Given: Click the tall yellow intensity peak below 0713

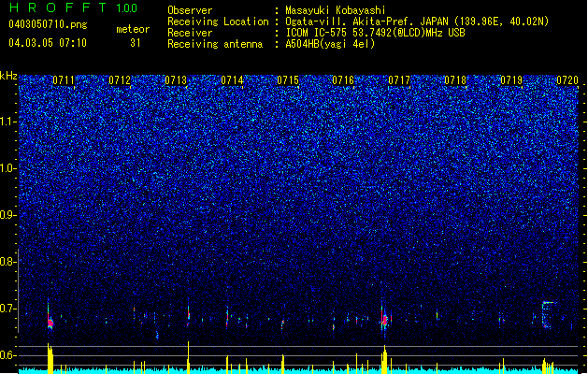Looking at the screenshot, I should pyautogui.click(x=188, y=357).
